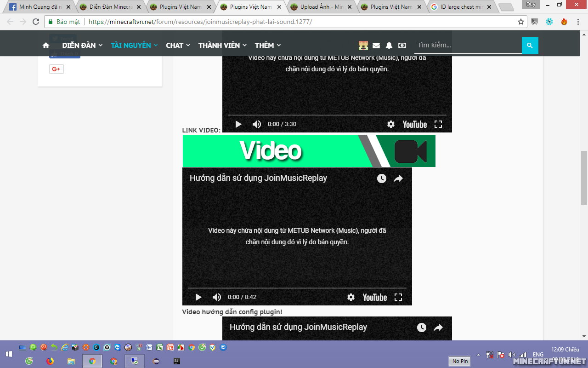
Task: Switch to the Diễn Đàn Minecraft tab
Action: point(111,7)
